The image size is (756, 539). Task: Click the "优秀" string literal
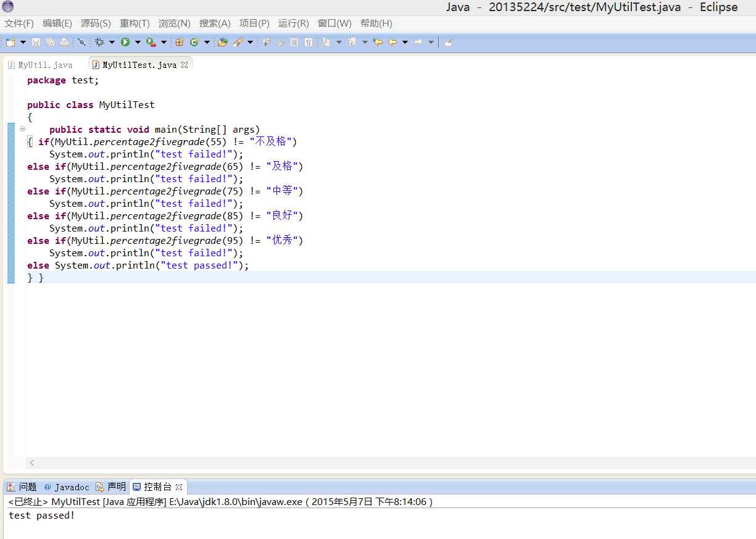coord(282,241)
